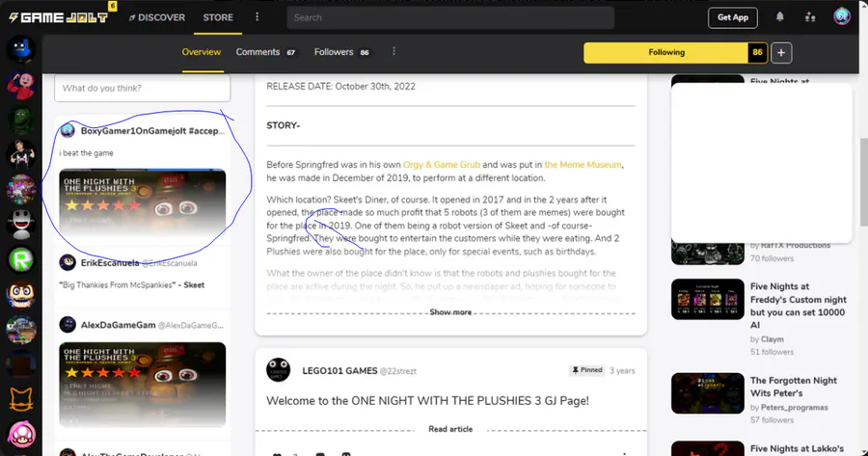Open the orange cat community icon
This screenshot has width=868, height=456.
point(21,399)
